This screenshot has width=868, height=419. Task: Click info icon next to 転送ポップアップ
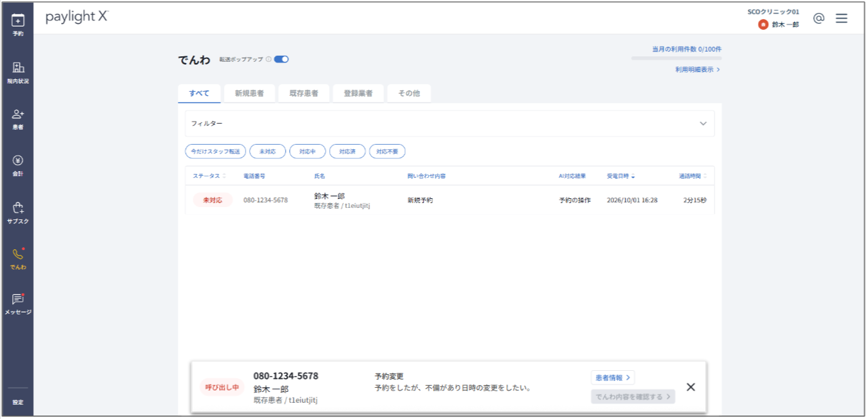pyautogui.click(x=269, y=59)
